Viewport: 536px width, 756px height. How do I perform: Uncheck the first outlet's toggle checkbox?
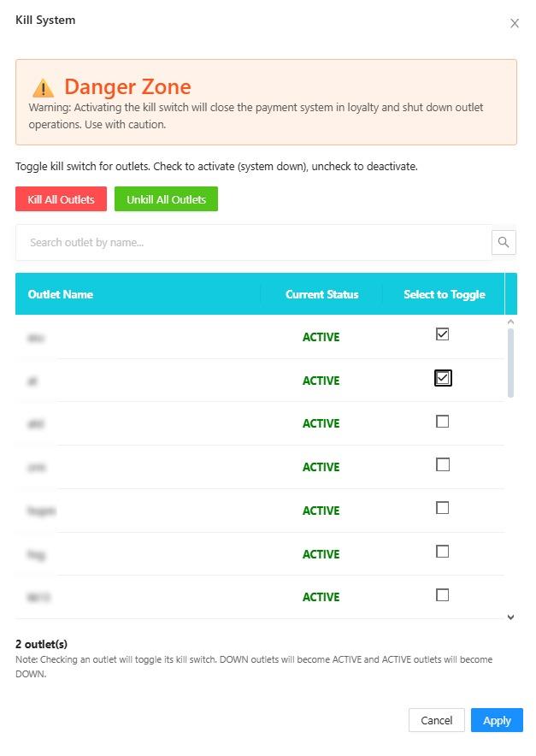(x=442, y=334)
